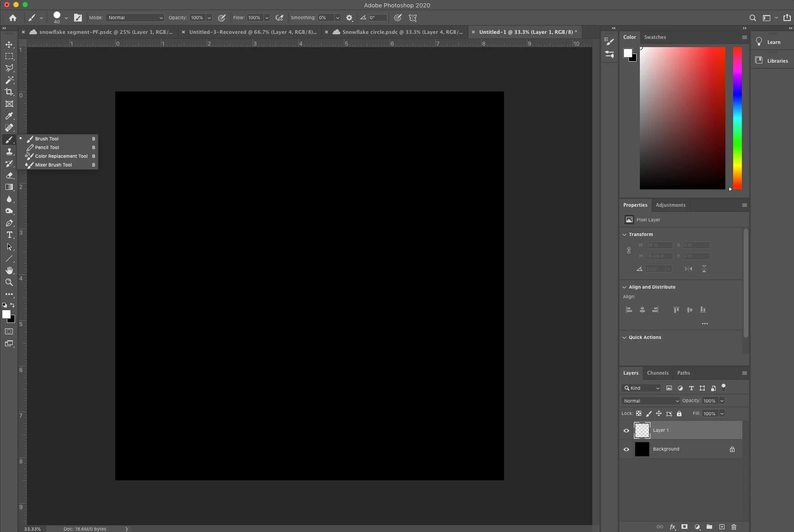794x532 pixels.
Task: Select the Hand tool
Action: [9, 270]
